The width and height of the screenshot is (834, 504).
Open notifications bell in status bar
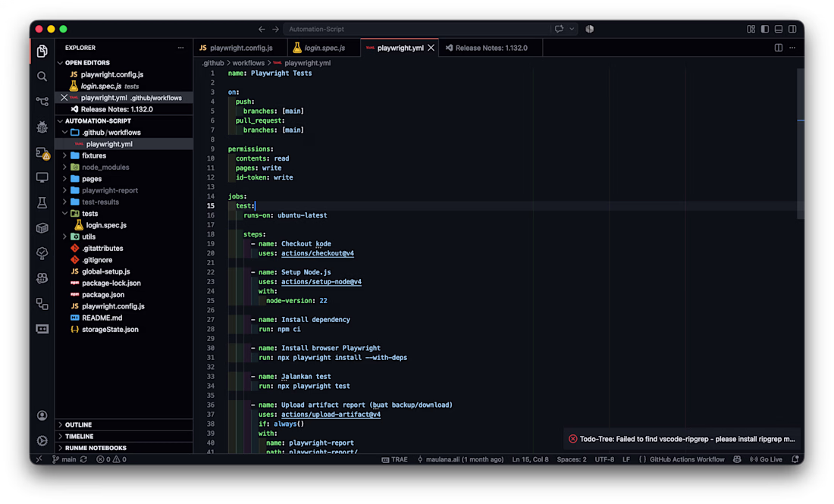point(795,459)
